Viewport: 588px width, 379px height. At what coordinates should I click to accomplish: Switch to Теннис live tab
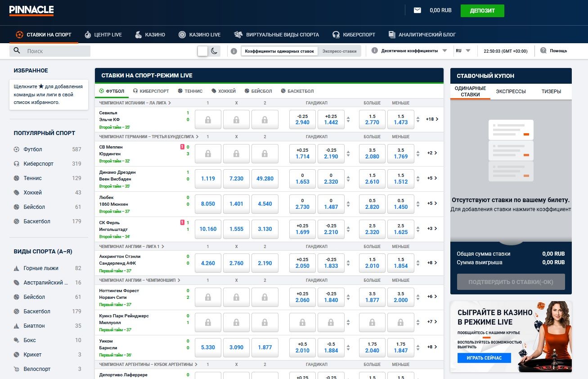190,91
